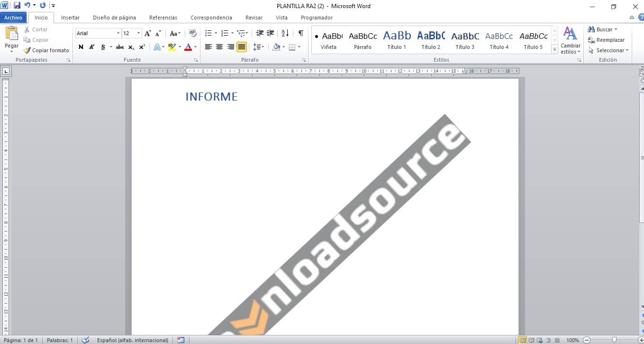The image size is (644, 344).
Task: Open the Párrafo dialog launcher
Action: pos(304,60)
